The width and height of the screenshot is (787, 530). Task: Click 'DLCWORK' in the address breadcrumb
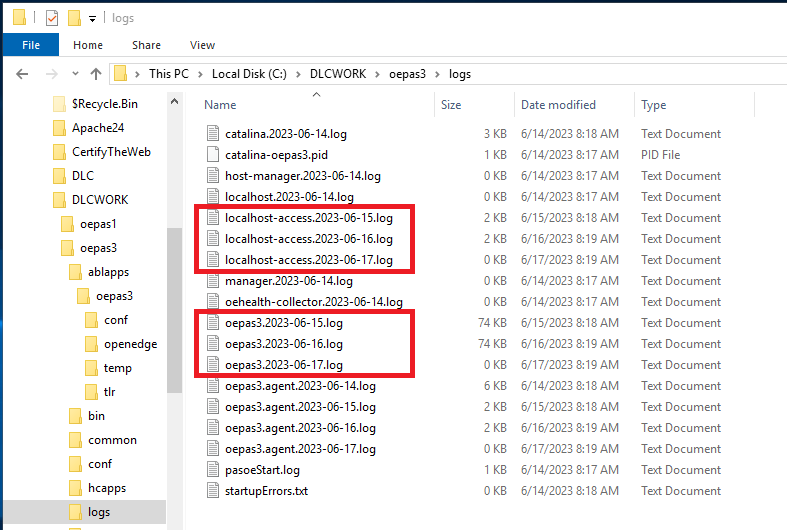click(x=338, y=74)
